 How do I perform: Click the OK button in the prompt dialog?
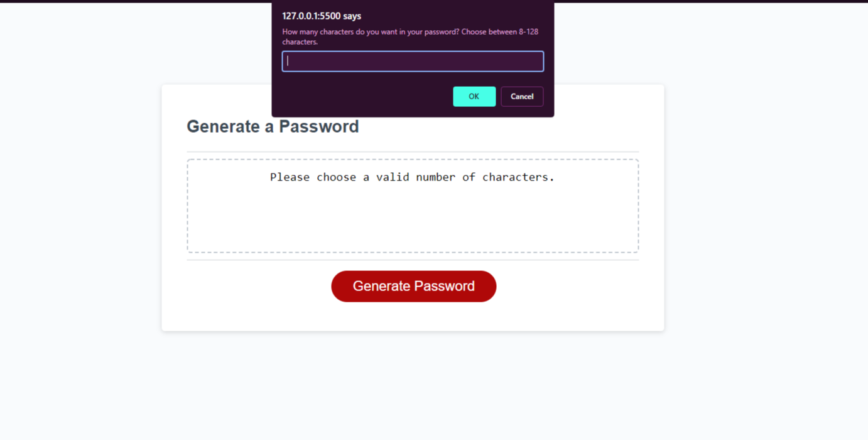click(x=474, y=96)
